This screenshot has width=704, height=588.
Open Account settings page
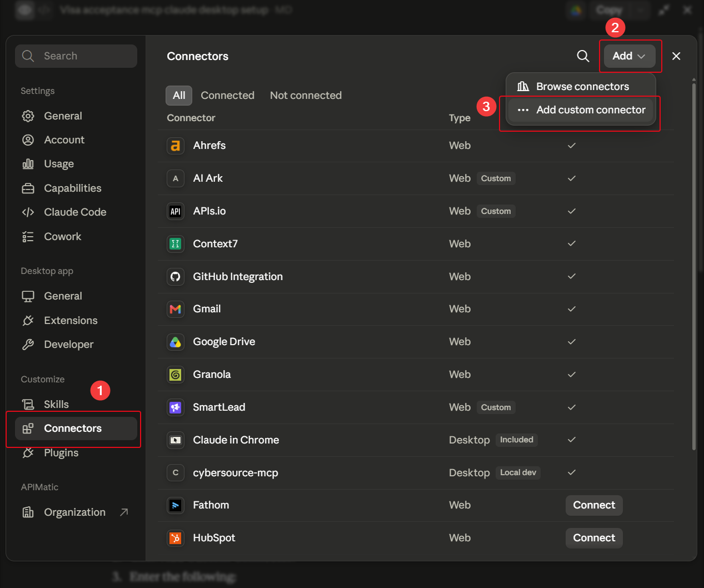tap(76, 140)
